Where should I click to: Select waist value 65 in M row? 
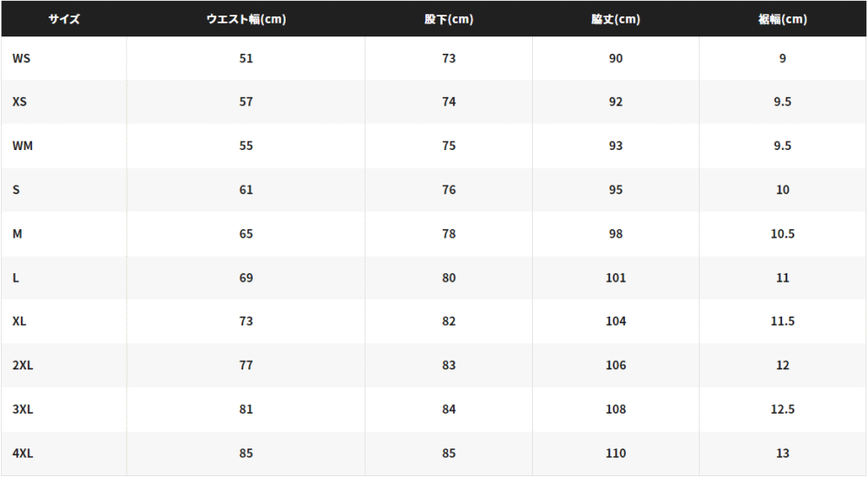246,233
